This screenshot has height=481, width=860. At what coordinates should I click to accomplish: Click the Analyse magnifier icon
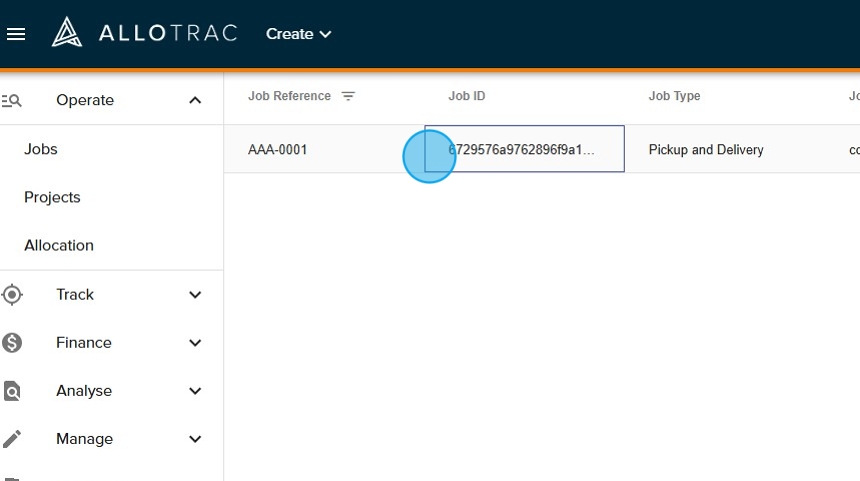coord(12,391)
